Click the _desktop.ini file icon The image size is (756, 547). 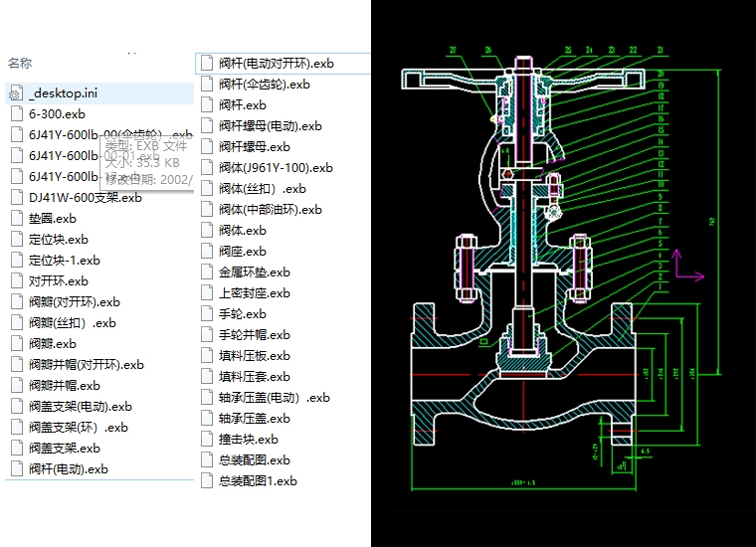click(x=16, y=93)
